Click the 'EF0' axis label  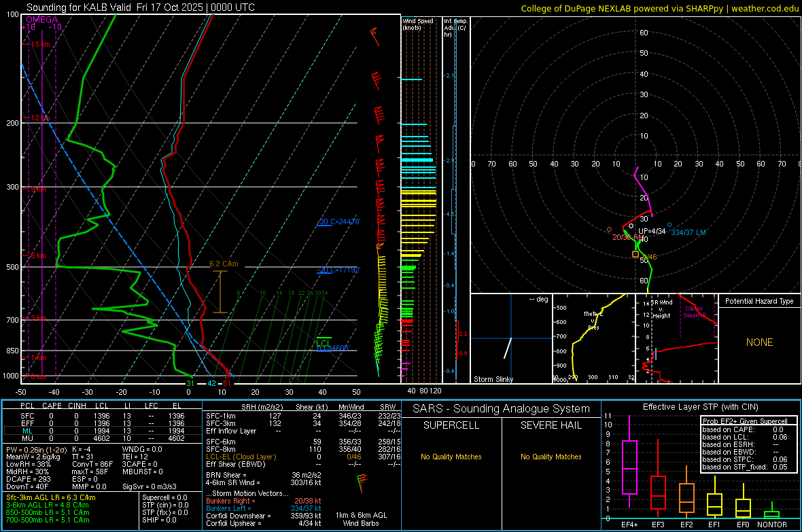pos(743,525)
